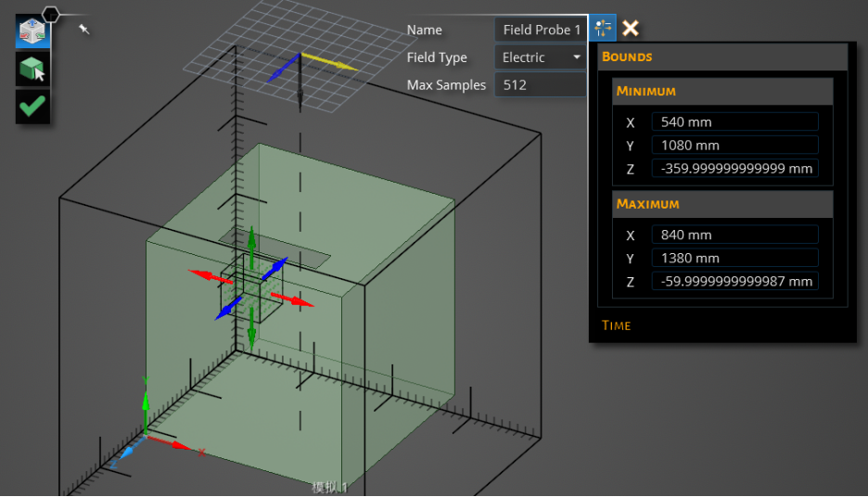Open the Field Type dropdown
This screenshot has width=868, height=497.
[x=540, y=57]
